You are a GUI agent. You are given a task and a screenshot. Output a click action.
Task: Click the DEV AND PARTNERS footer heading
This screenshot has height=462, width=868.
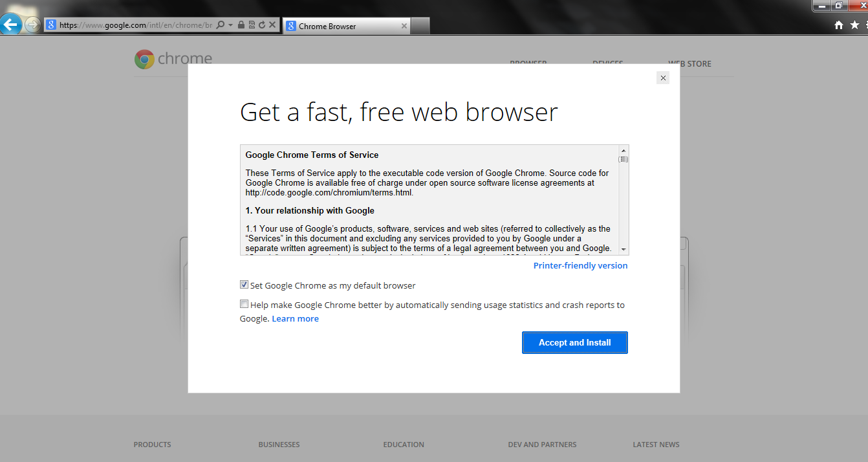[542, 445]
